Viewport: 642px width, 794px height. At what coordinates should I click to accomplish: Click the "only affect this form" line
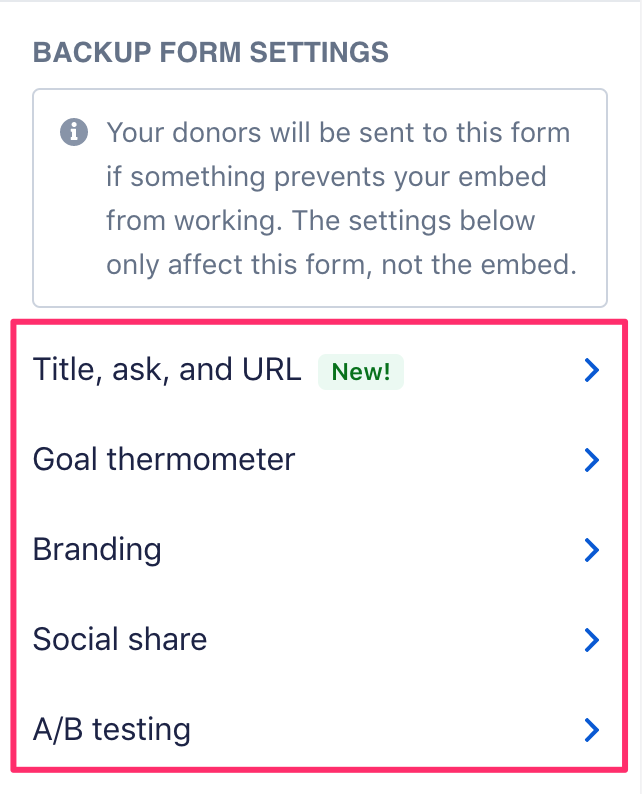340,265
